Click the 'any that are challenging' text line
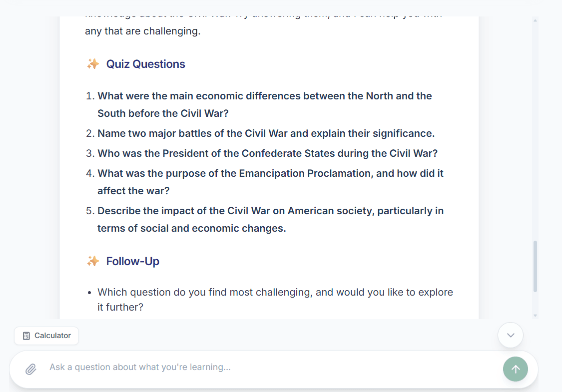The height and width of the screenshot is (392, 562). (x=142, y=31)
